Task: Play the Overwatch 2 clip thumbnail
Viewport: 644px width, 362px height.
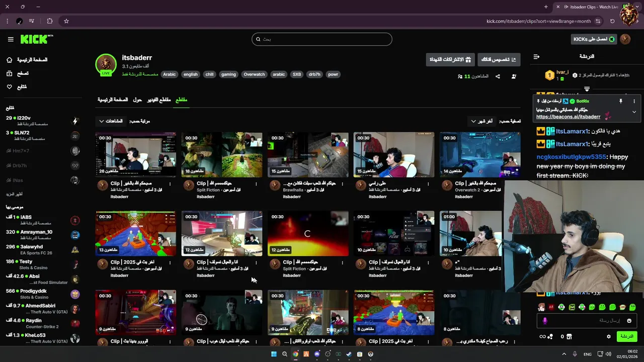Action: (480, 154)
